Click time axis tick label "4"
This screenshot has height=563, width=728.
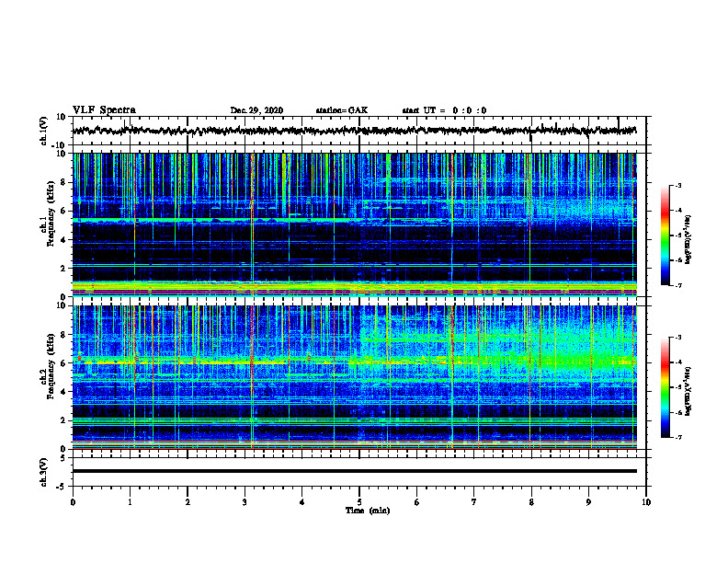tap(302, 502)
